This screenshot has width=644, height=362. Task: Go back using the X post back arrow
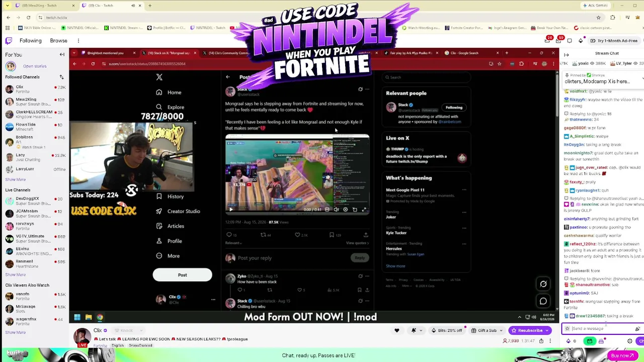click(x=228, y=77)
